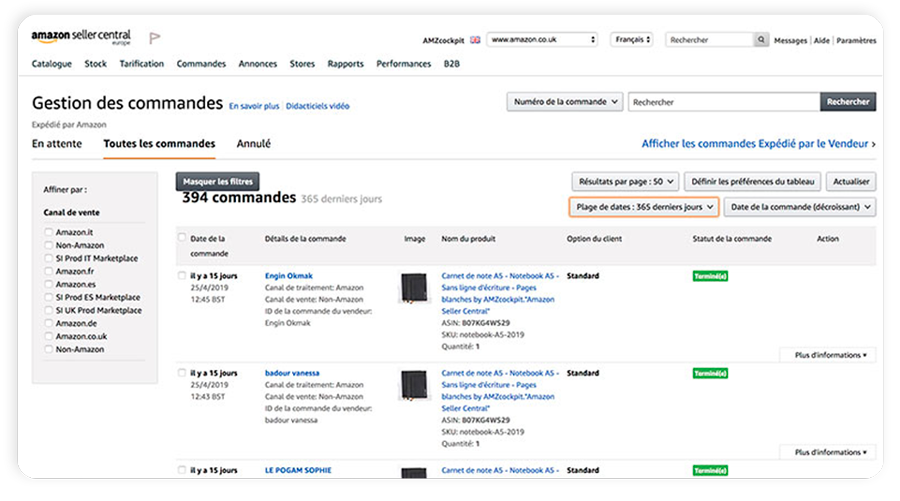The width and height of the screenshot is (900, 501).
Task: Focus the header Rechercher search field
Action: (709, 40)
